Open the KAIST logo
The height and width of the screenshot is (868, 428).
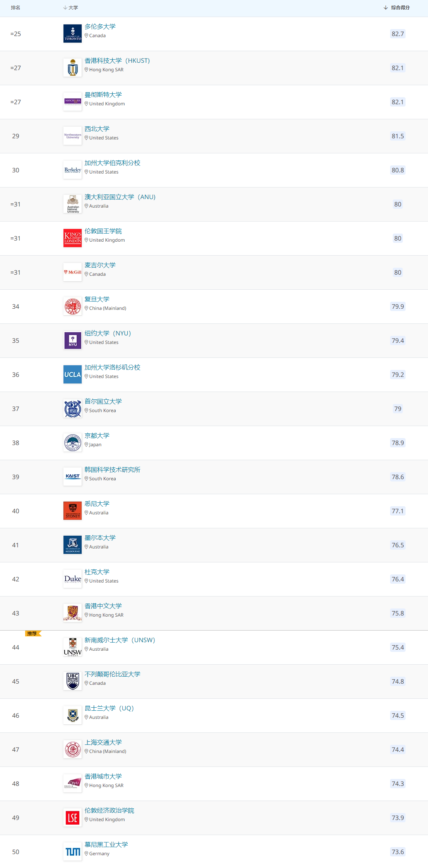(73, 477)
